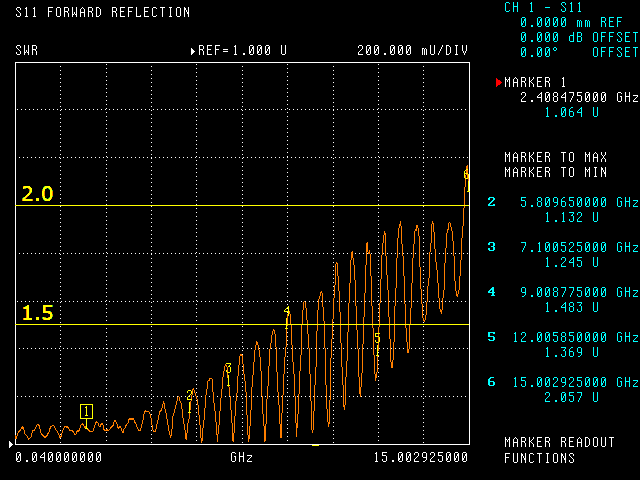Click marker 6 at the trace end

coord(466,174)
